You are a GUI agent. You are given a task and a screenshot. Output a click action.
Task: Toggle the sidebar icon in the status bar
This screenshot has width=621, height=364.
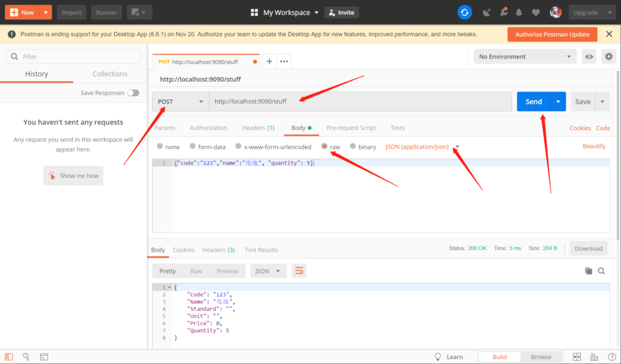pos(8,357)
